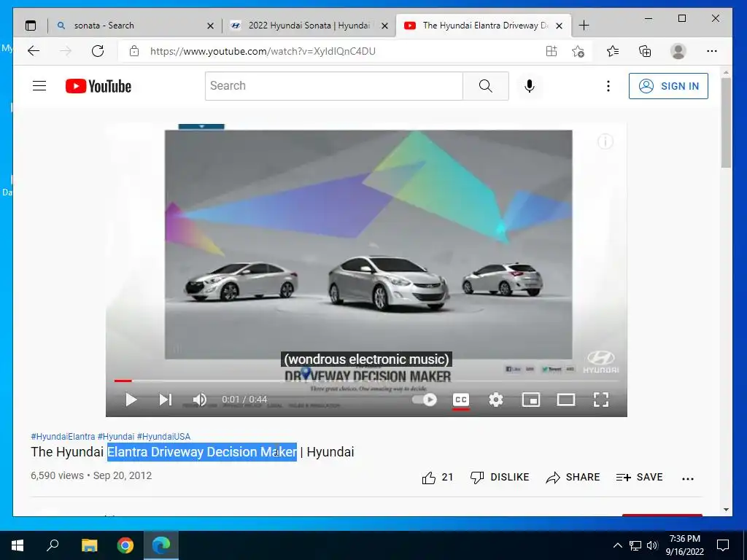The image size is (747, 560).
Task: Close the sonata - Search tab
Action: coord(210,26)
